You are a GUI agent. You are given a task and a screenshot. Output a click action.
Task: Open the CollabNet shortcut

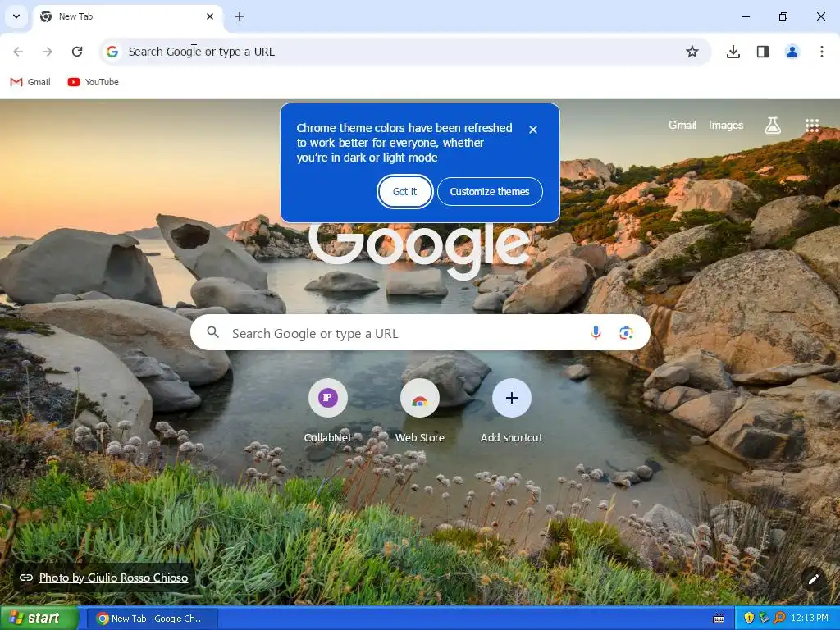[x=328, y=398]
